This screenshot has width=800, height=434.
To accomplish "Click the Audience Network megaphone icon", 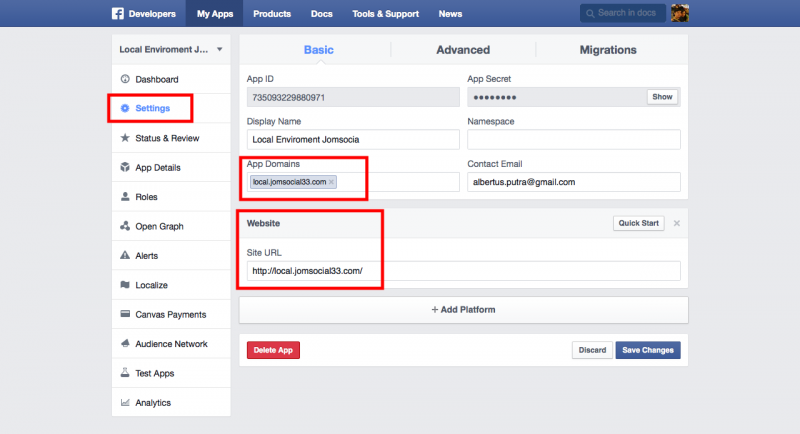I will tap(125, 343).
